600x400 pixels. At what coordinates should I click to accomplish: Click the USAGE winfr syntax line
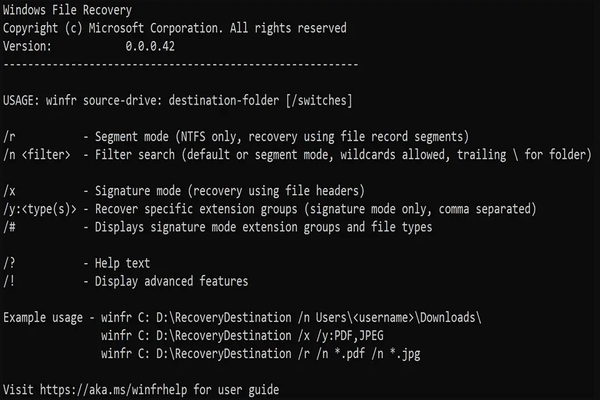point(177,100)
